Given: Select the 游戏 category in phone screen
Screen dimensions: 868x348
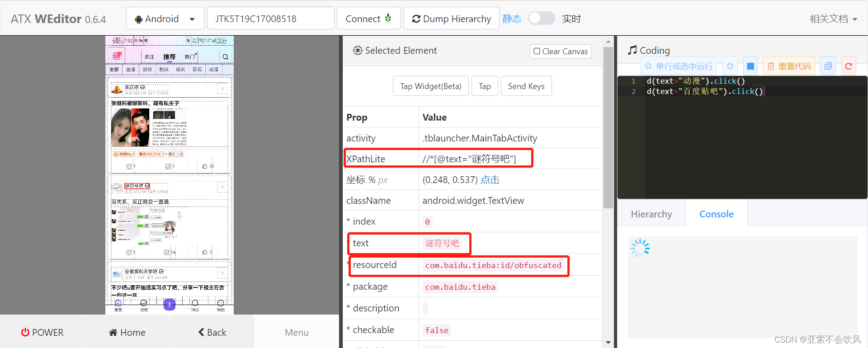Looking at the screenshot, I should [x=147, y=70].
